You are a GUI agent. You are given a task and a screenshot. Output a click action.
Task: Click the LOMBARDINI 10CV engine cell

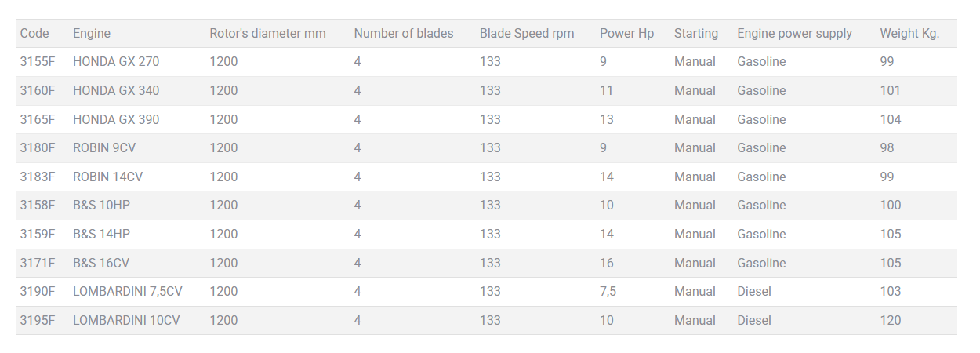[x=126, y=321]
